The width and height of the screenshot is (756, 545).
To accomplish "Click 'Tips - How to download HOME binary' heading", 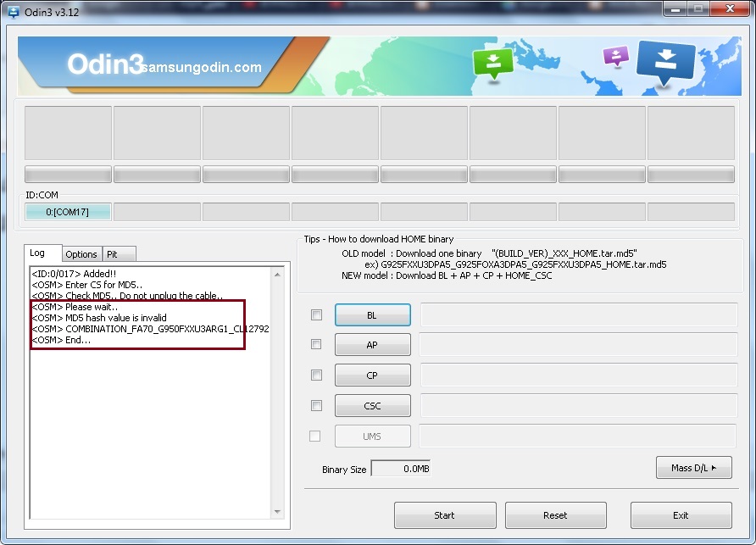I will tap(379, 239).
